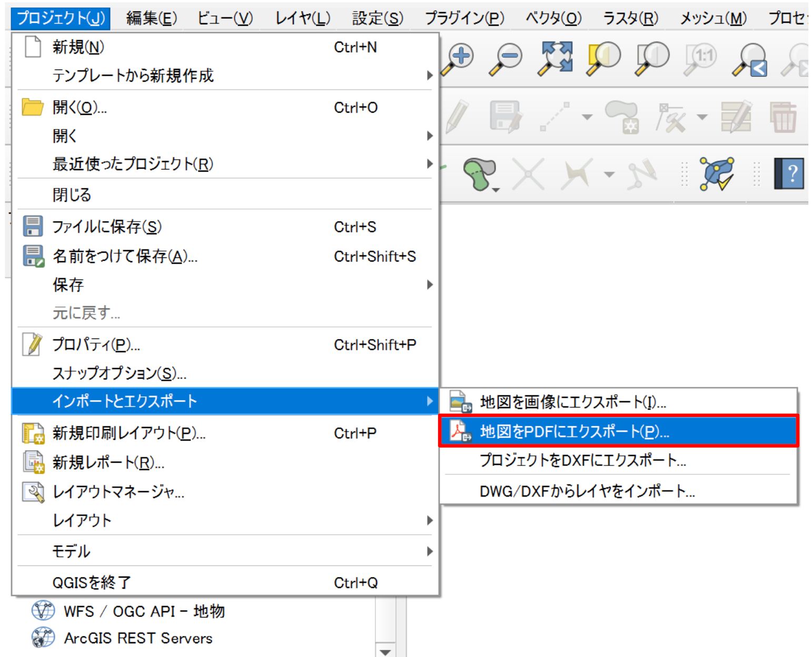The image size is (812, 657).
Task: Expand the 開く submenu arrow
Action: (430, 135)
